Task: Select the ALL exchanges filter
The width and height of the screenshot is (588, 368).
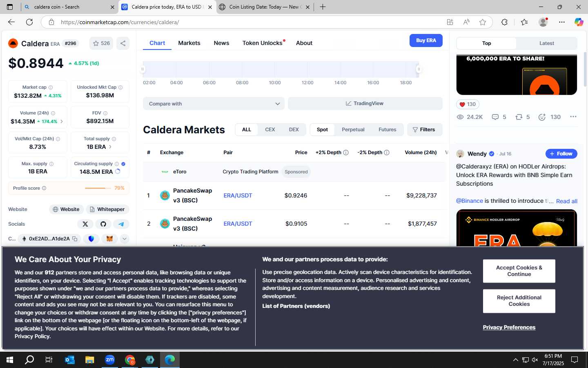Action: pos(247,130)
